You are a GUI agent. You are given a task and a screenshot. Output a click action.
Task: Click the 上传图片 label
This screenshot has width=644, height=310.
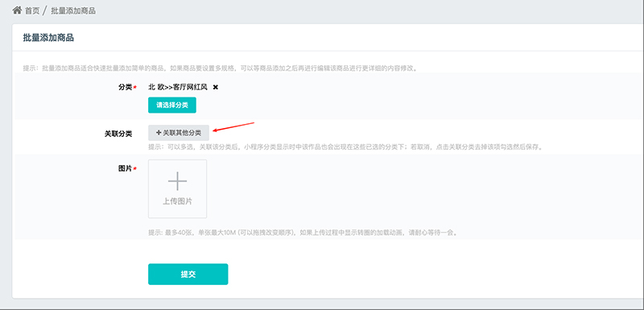[177, 201]
